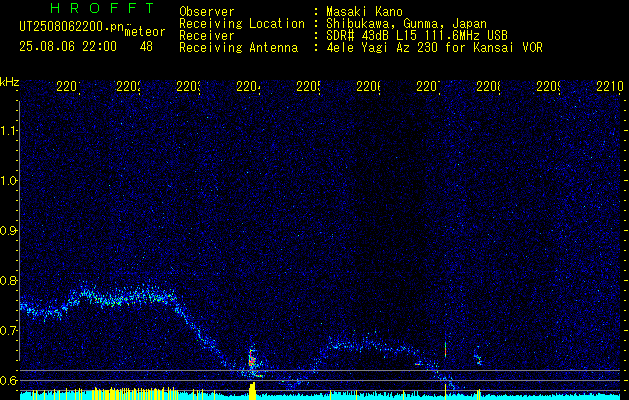This screenshot has width=629, height=400.
Task: Click the observer name Masaki Kano
Action: coord(364,11)
